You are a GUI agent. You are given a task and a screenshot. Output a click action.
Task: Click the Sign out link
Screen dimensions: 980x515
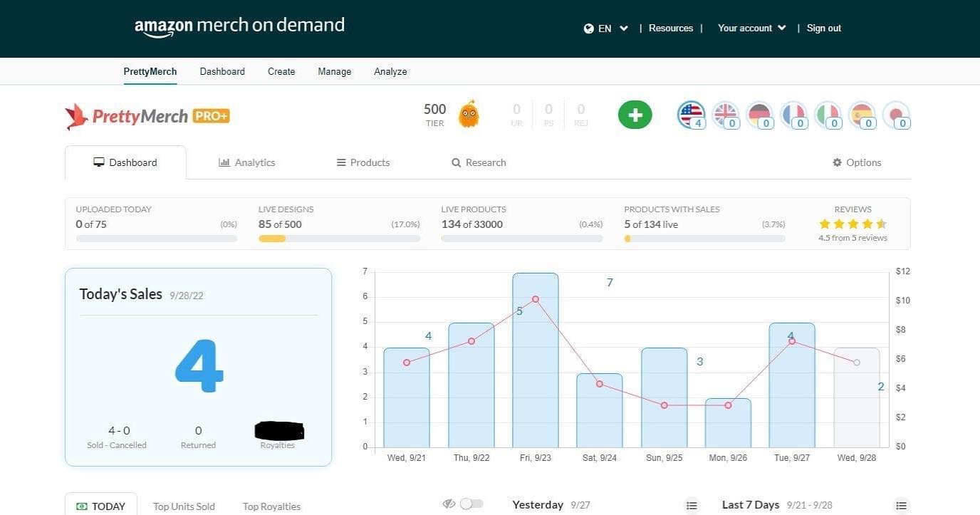pos(824,28)
